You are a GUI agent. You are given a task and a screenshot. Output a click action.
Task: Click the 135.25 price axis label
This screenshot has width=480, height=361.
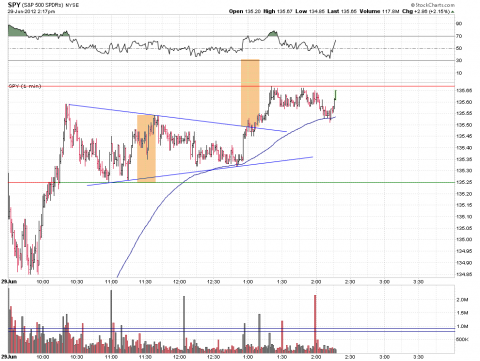click(464, 182)
